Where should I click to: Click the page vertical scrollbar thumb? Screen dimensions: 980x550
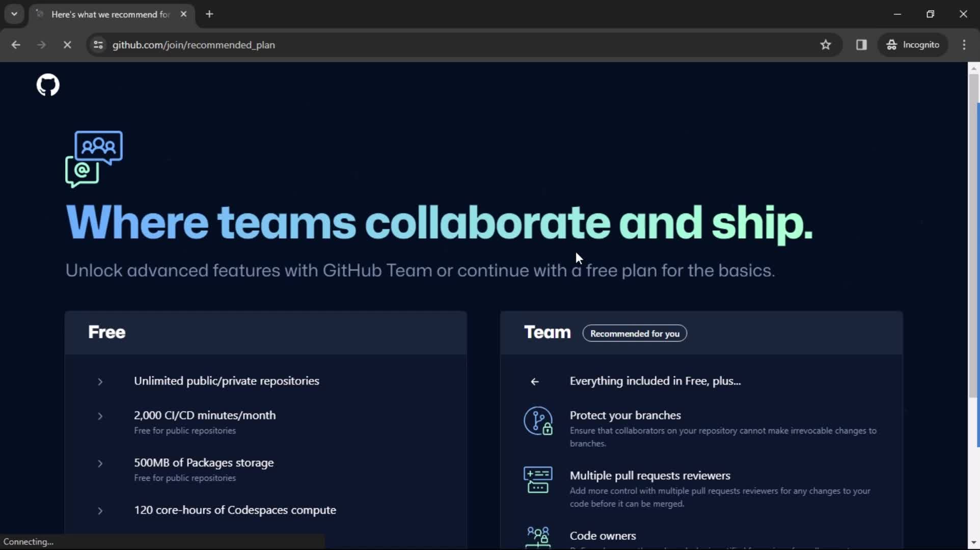(x=973, y=236)
